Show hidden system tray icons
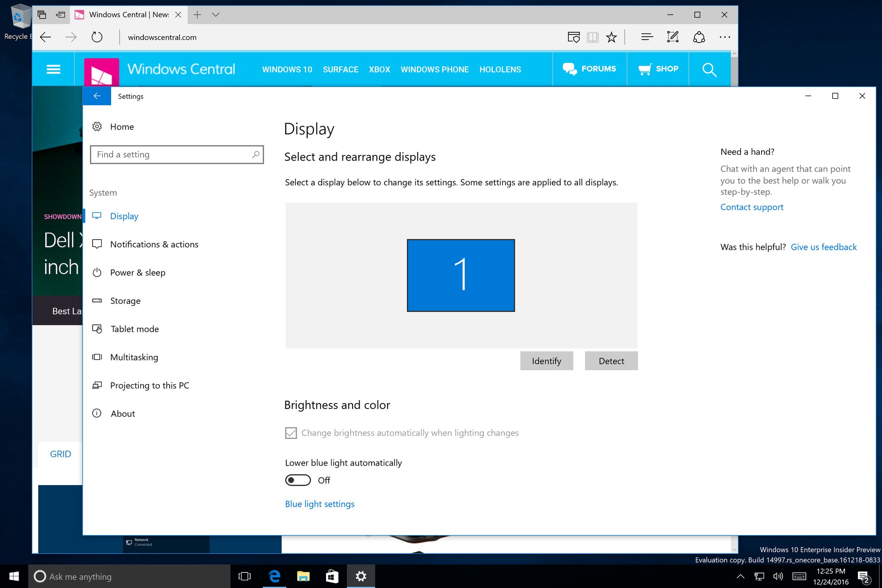Image resolution: width=882 pixels, height=588 pixels. pyautogui.click(x=740, y=576)
